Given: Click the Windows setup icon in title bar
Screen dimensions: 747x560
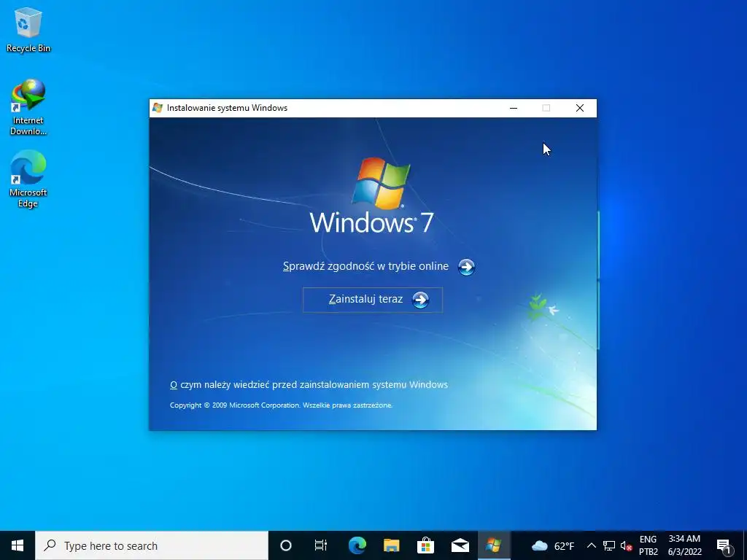Looking at the screenshot, I should pos(158,108).
